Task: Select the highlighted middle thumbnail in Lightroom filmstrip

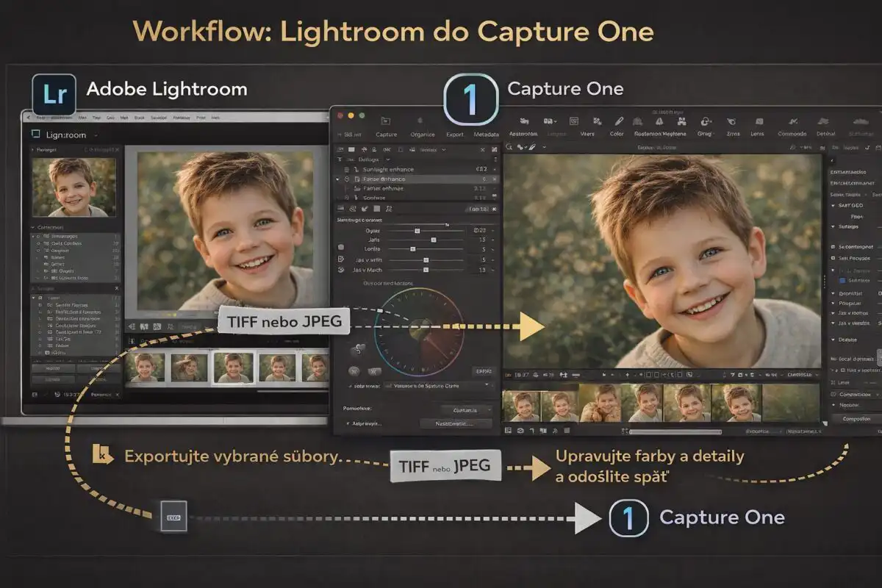Action: (x=234, y=367)
